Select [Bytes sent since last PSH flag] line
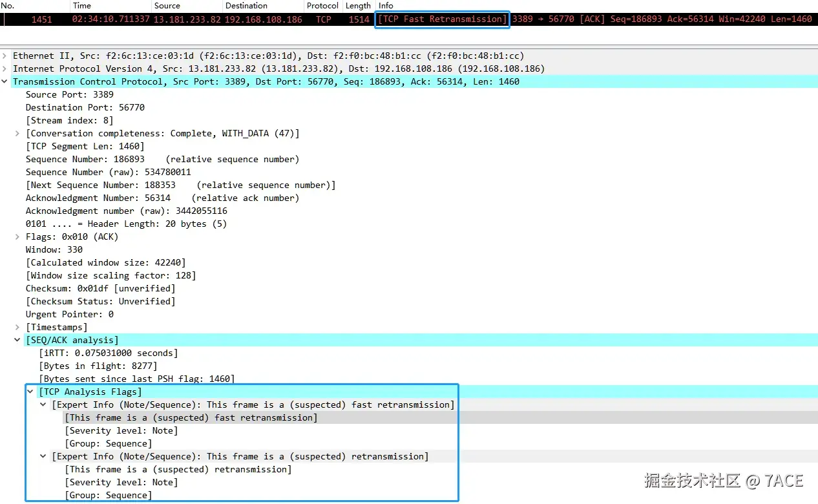Image resolution: width=818 pixels, height=504 pixels. click(x=137, y=379)
